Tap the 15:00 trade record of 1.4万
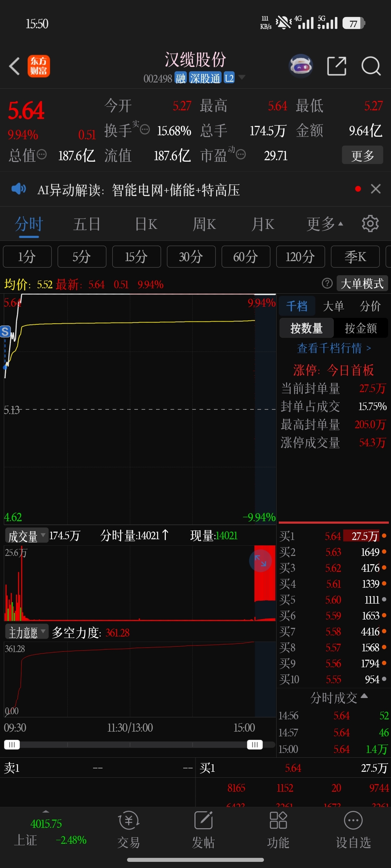Screen dimensions: 391x868 (333, 749)
